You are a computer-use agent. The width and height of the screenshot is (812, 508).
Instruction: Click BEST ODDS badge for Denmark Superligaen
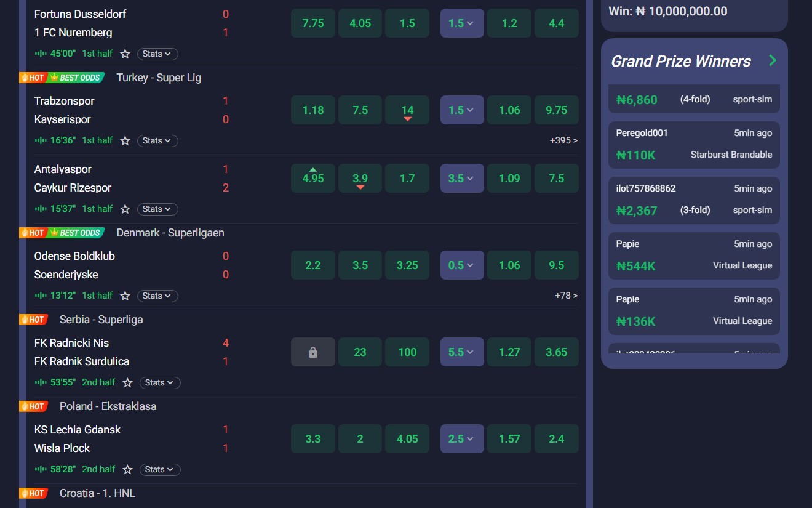[x=76, y=233]
